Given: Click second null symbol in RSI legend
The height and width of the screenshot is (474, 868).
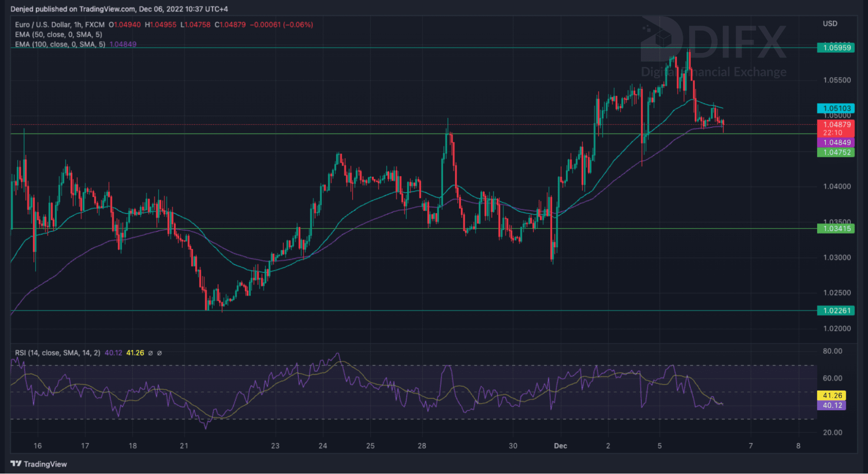Looking at the screenshot, I should pyautogui.click(x=159, y=353).
